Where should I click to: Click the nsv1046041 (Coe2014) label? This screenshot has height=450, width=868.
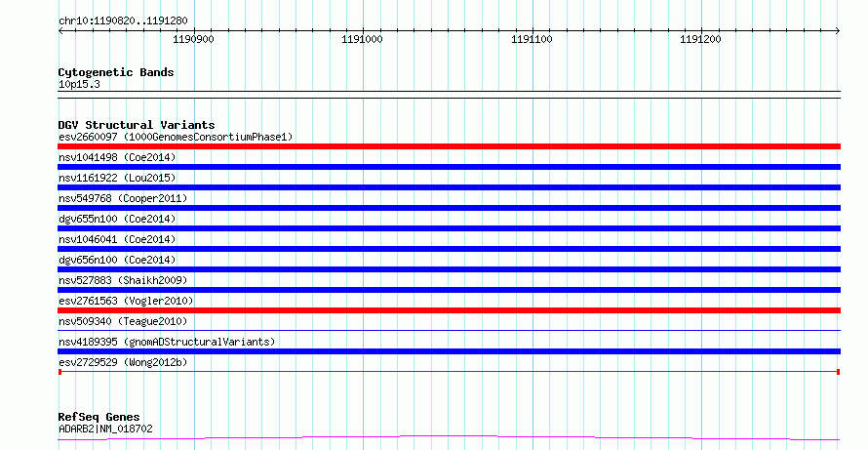[x=117, y=239]
